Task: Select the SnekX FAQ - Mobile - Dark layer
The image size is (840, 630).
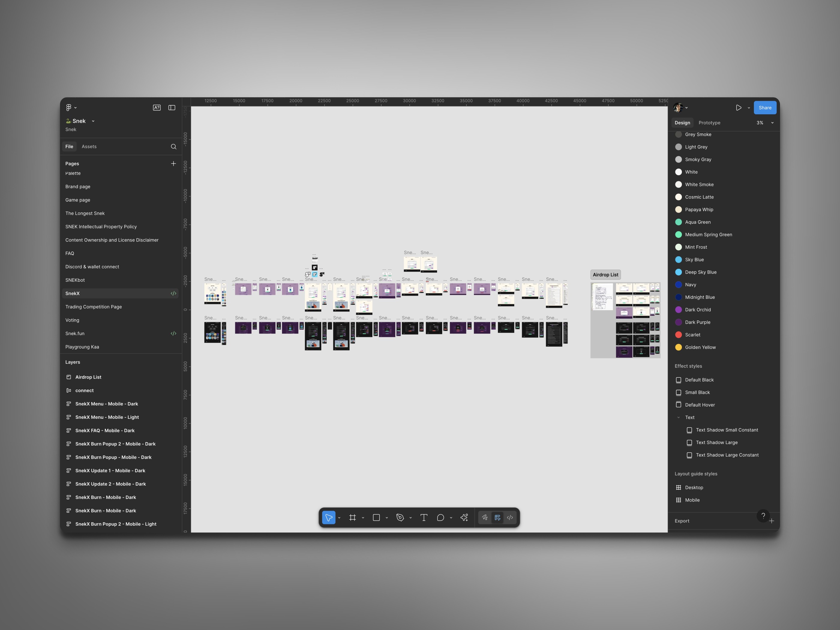Action: click(x=105, y=430)
